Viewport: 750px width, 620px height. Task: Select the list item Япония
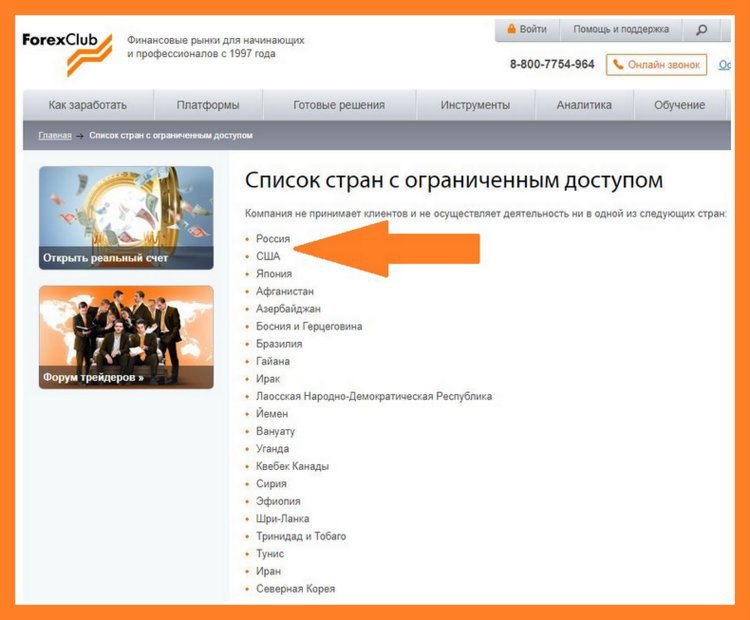(x=274, y=274)
